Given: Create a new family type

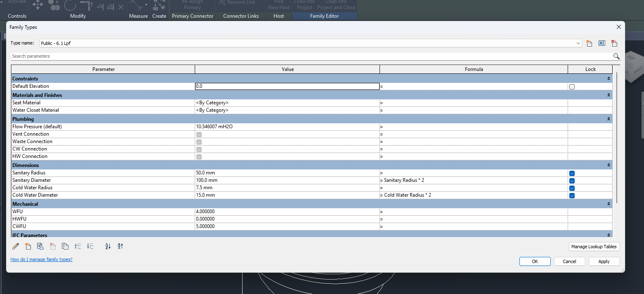Looking at the screenshot, I should coord(589,43).
